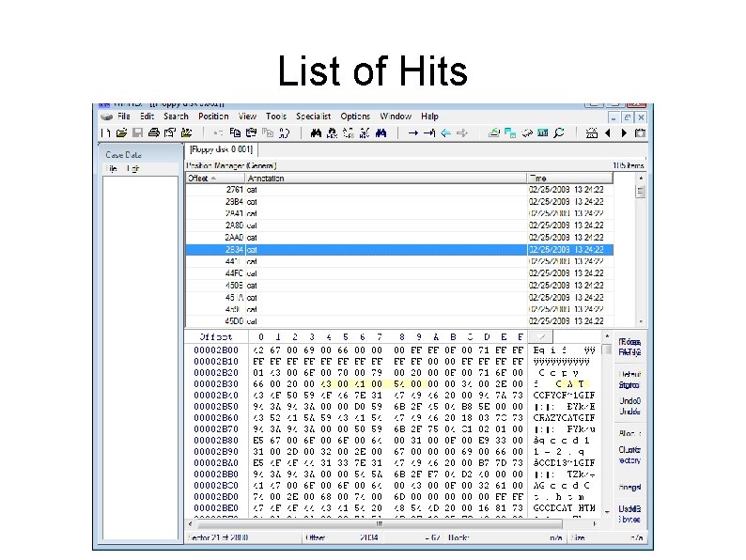Open the Help menu

(429, 117)
